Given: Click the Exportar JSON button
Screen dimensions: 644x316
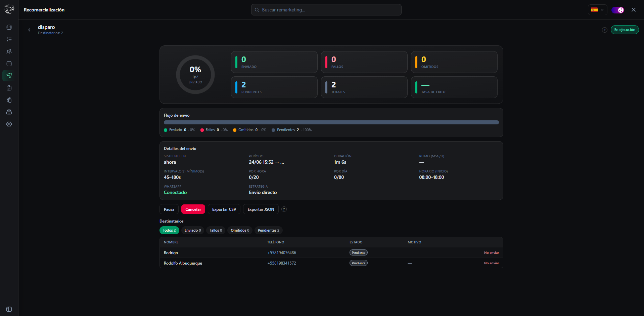Looking at the screenshot, I should click(x=261, y=209).
